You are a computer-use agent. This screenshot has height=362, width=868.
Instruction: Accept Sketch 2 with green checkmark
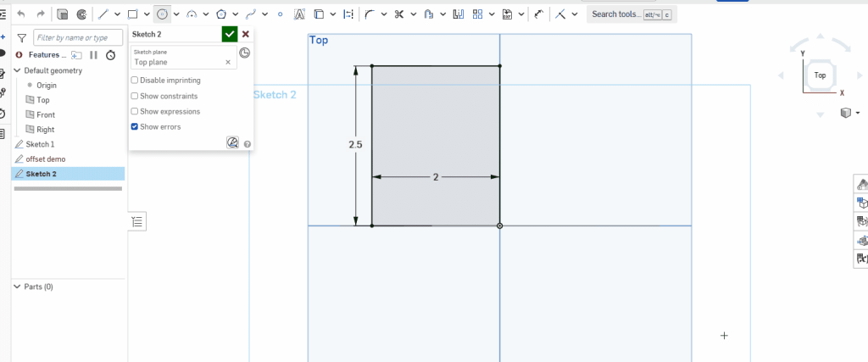[229, 34]
